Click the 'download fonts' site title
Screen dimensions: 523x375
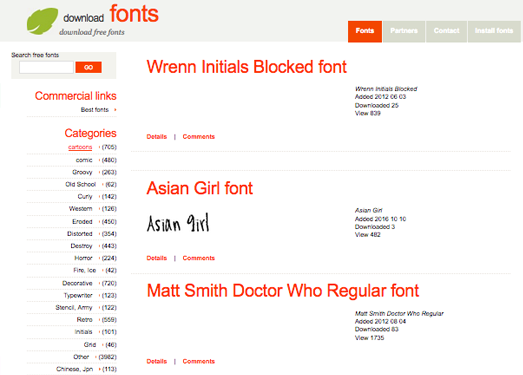pyautogui.click(x=111, y=14)
